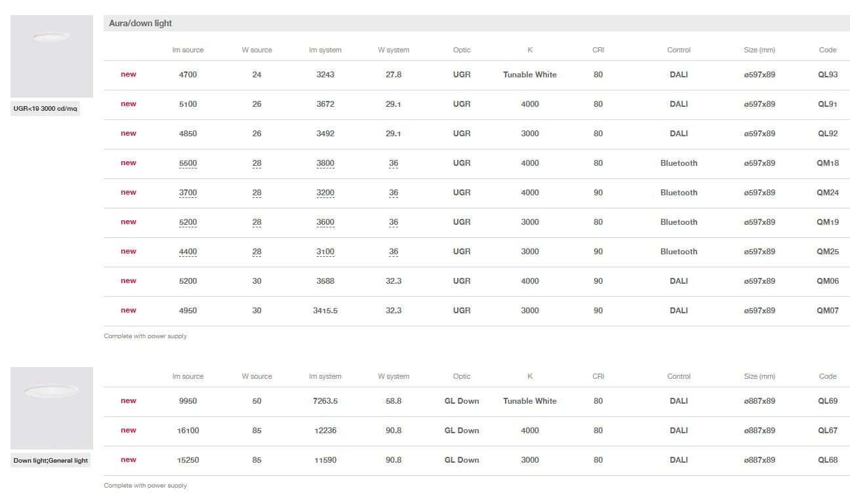Select the Down light;General light label
This screenshot has height=504, width=850.
point(51,461)
